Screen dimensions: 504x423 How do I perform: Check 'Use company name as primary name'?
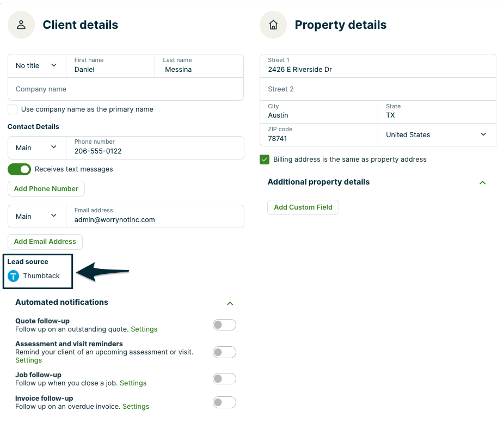13,109
